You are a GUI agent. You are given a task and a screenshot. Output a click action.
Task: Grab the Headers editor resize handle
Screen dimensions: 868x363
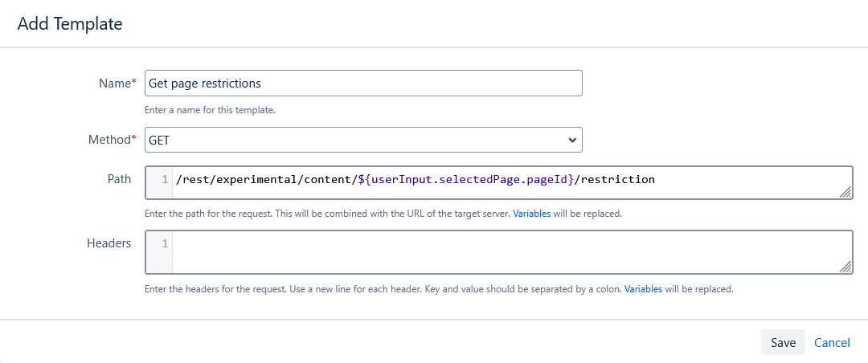[x=845, y=267]
